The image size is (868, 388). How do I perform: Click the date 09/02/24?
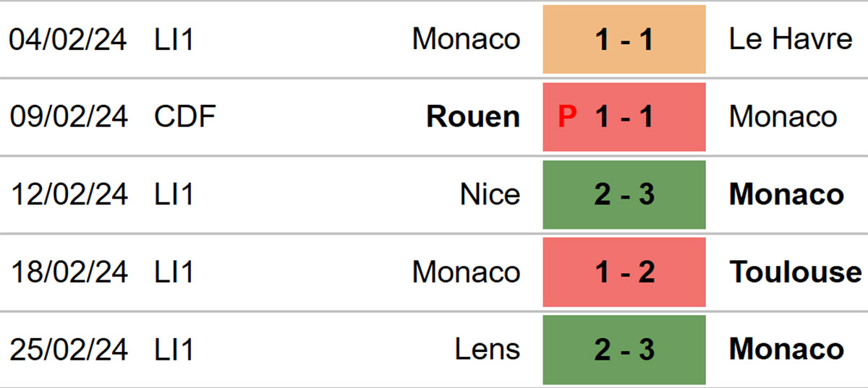(68, 117)
